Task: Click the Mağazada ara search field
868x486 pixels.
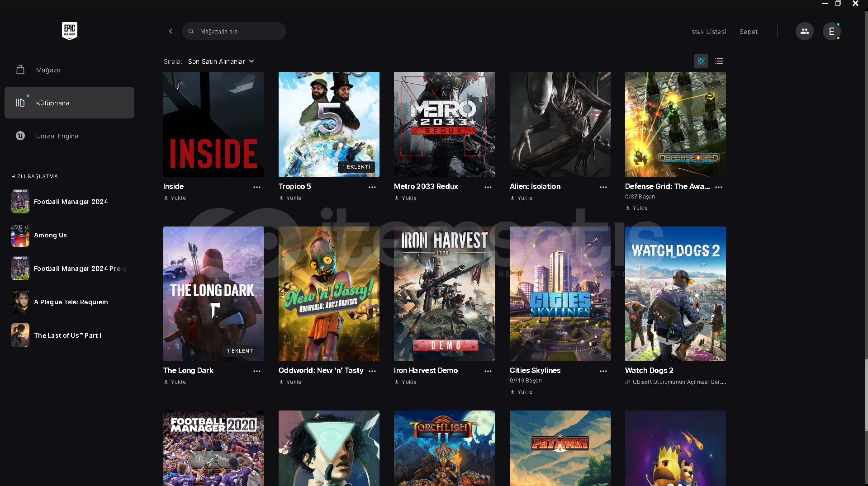Action: (234, 31)
